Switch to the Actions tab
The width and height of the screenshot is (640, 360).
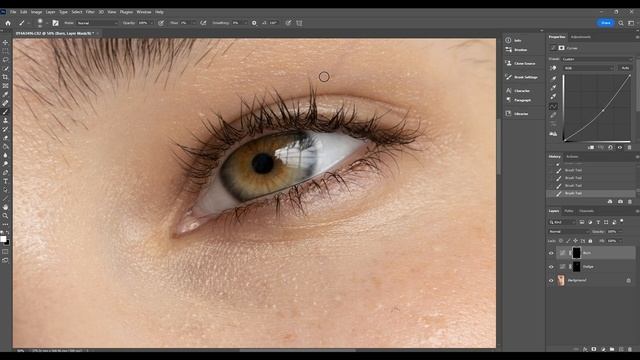click(x=572, y=157)
